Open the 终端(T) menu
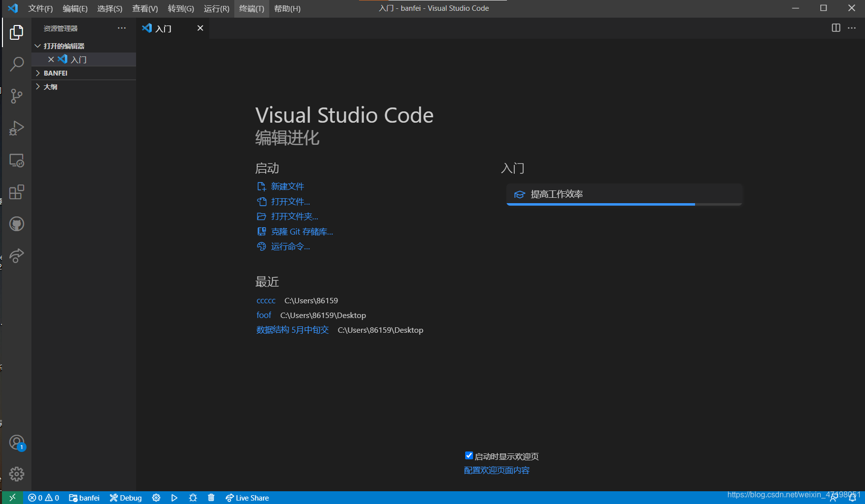The image size is (865, 504). point(251,8)
